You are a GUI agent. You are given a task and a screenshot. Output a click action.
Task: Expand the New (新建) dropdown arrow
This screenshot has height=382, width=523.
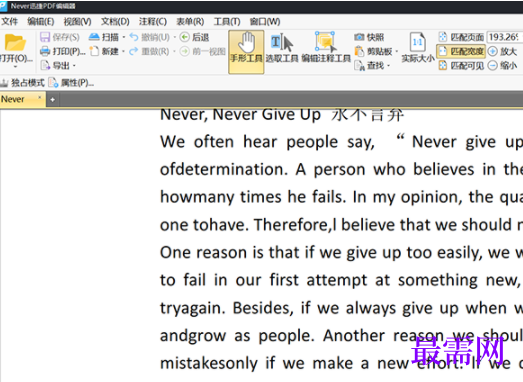(123, 51)
